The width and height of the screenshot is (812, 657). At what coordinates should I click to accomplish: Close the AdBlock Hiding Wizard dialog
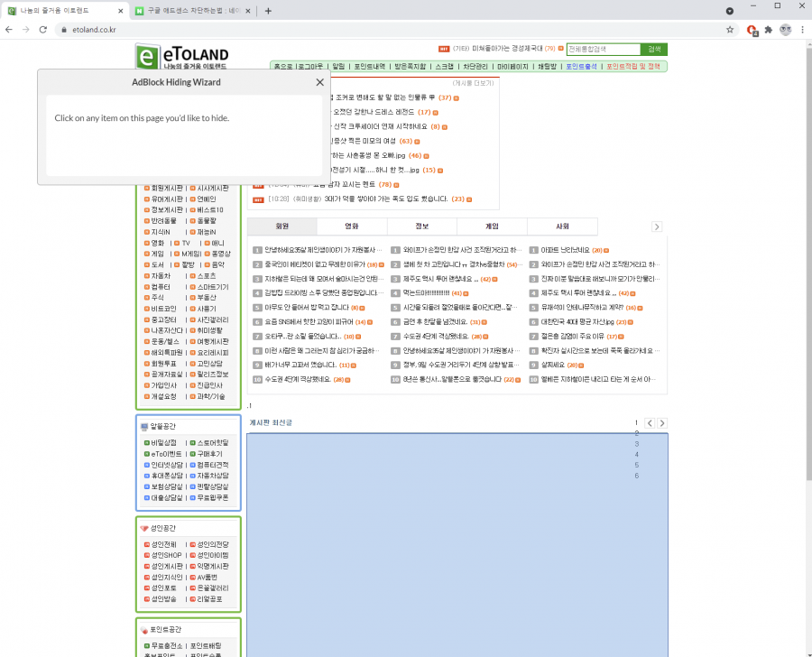pyautogui.click(x=320, y=82)
